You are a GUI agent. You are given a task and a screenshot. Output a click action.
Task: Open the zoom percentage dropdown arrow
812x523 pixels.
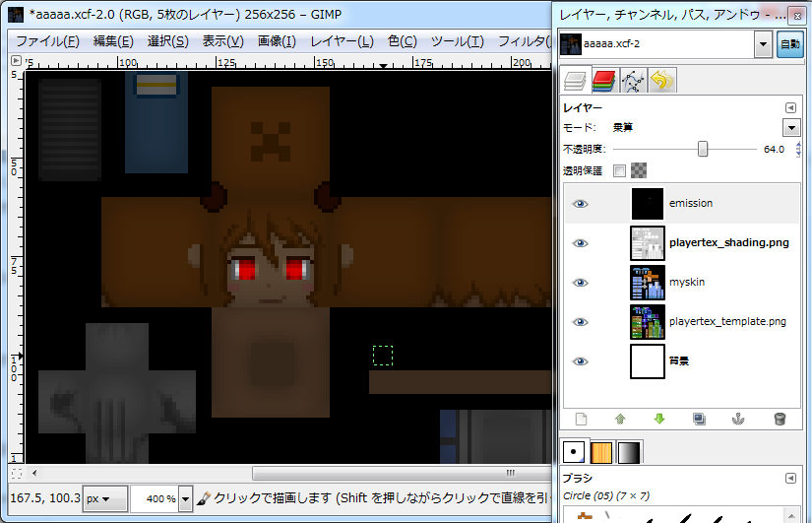[x=185, y=499]
